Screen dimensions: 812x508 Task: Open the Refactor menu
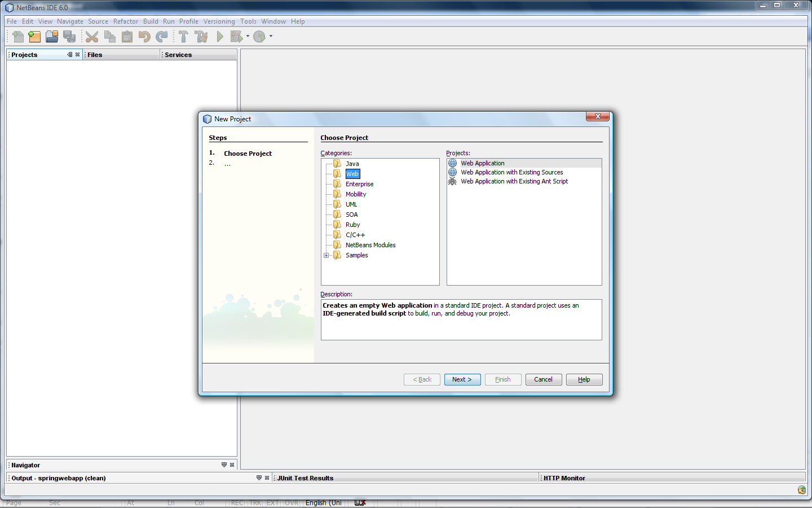[125, 21]
